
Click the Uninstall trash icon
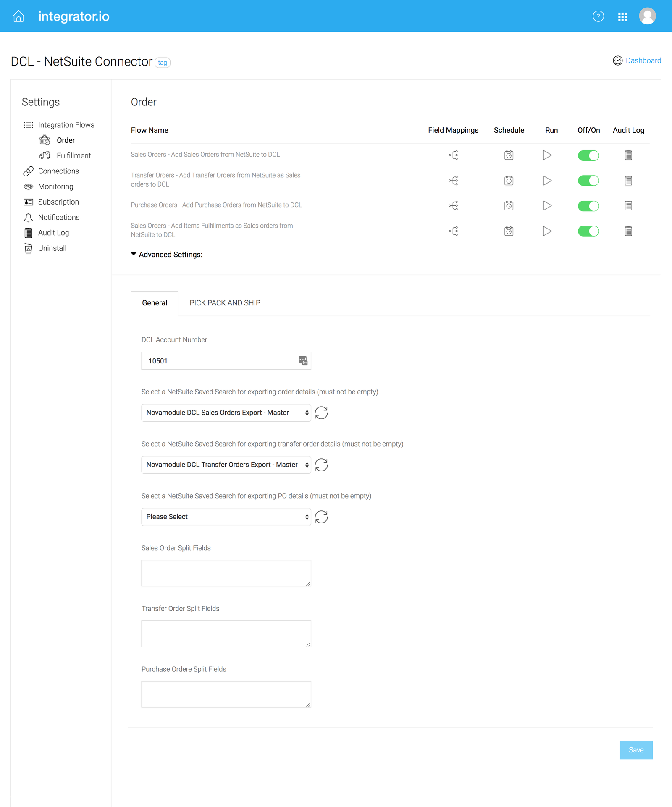[x=28, y=248]
